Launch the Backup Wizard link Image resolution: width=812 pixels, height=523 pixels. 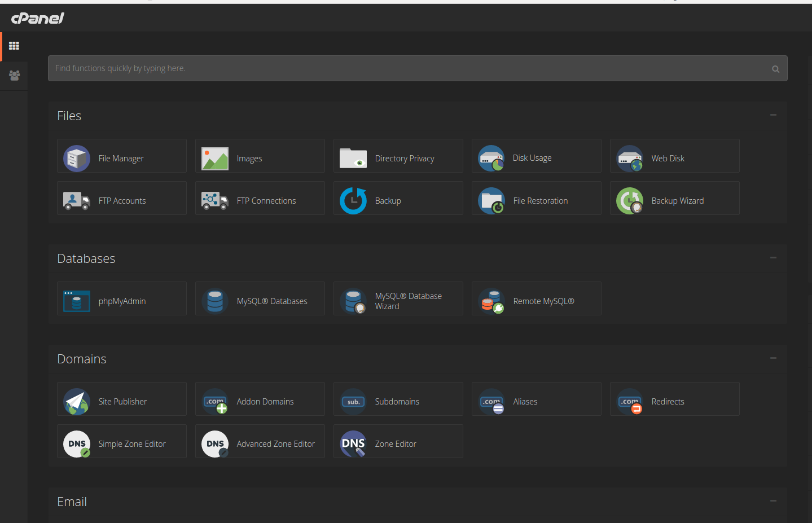(x=678, y=201)
